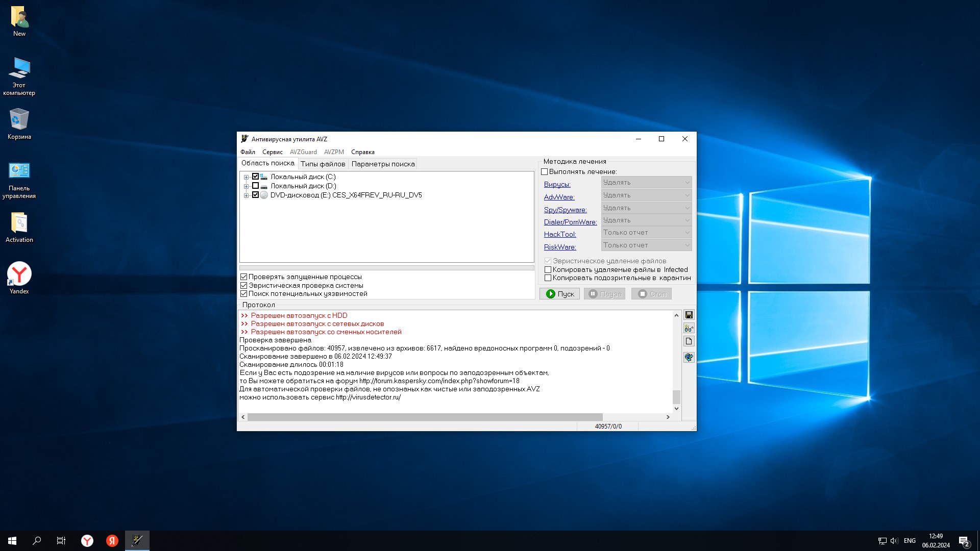The height and width of the screenshot is (551, 980).
Task: Open the HackTool action dropdown
Action: (x=646, y=233)
